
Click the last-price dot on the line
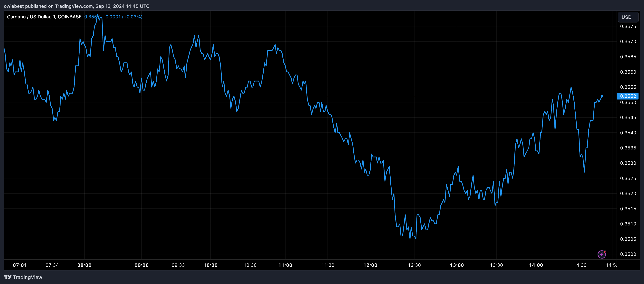(x=602, y=96)
